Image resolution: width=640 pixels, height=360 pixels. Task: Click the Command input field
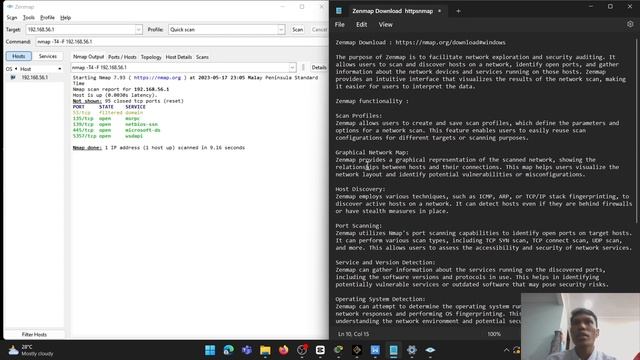pos(182,42)
